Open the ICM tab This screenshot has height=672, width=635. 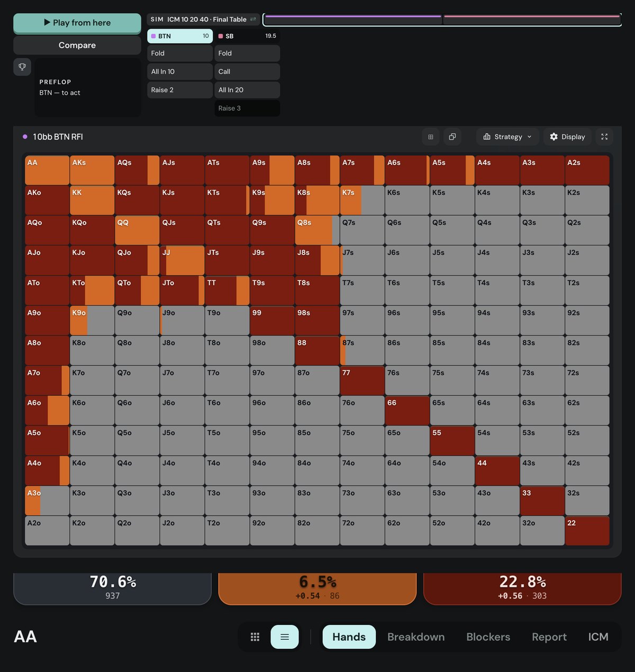(598, 637)
